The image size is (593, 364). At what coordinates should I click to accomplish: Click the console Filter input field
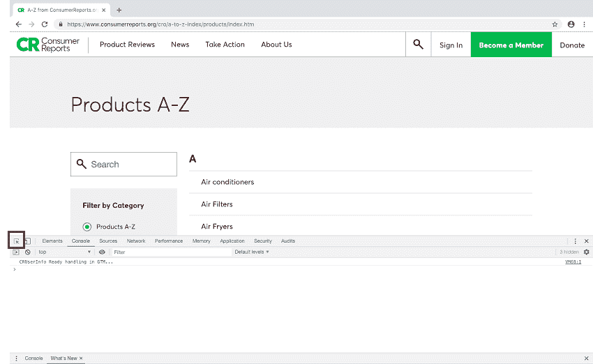(171, 252)
